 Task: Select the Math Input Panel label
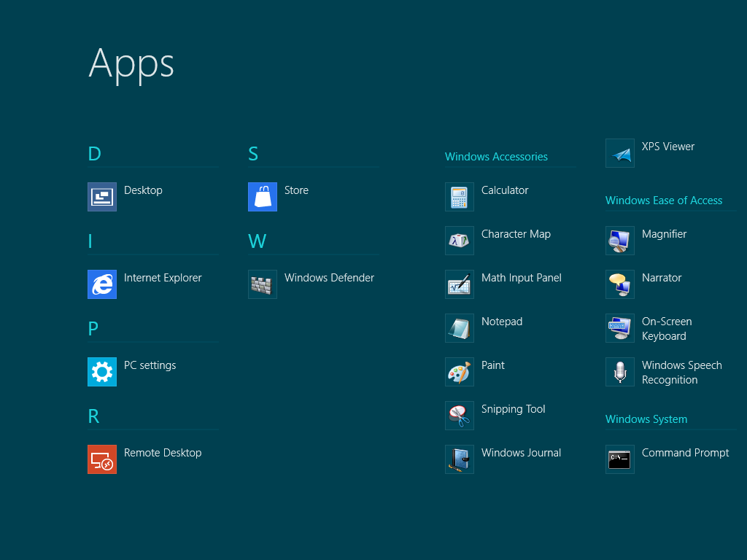coord(521,278)
